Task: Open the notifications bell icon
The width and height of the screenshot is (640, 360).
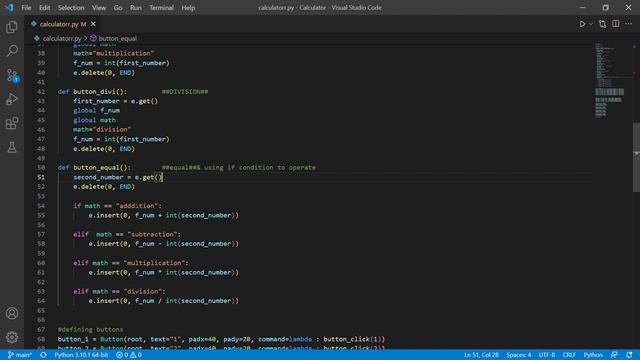Action: pos(629,355)
